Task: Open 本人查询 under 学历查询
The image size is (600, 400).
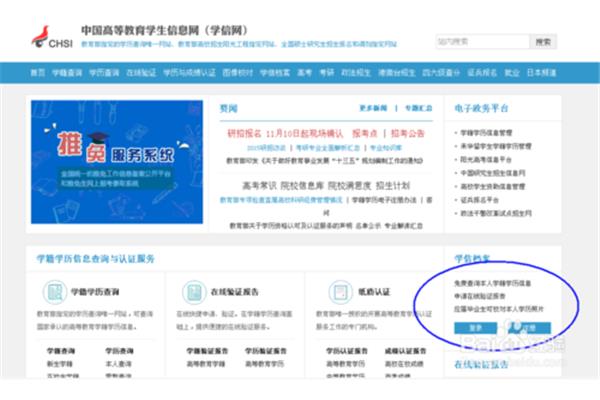Action: (118, 364)
